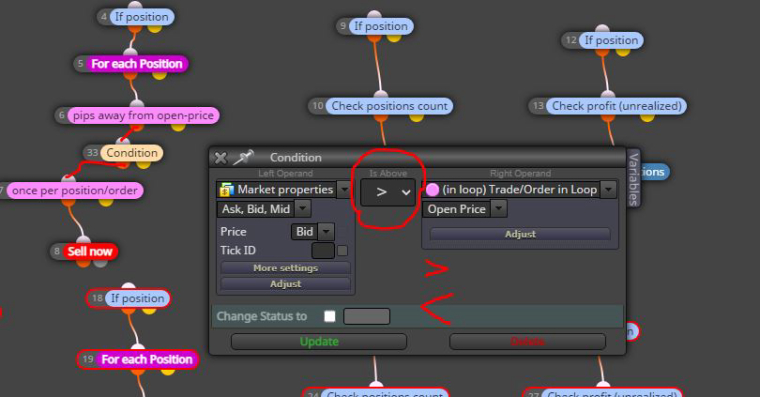Click Adjust under the left operand
The image size is (760, 397).
[x=285, y=284]
